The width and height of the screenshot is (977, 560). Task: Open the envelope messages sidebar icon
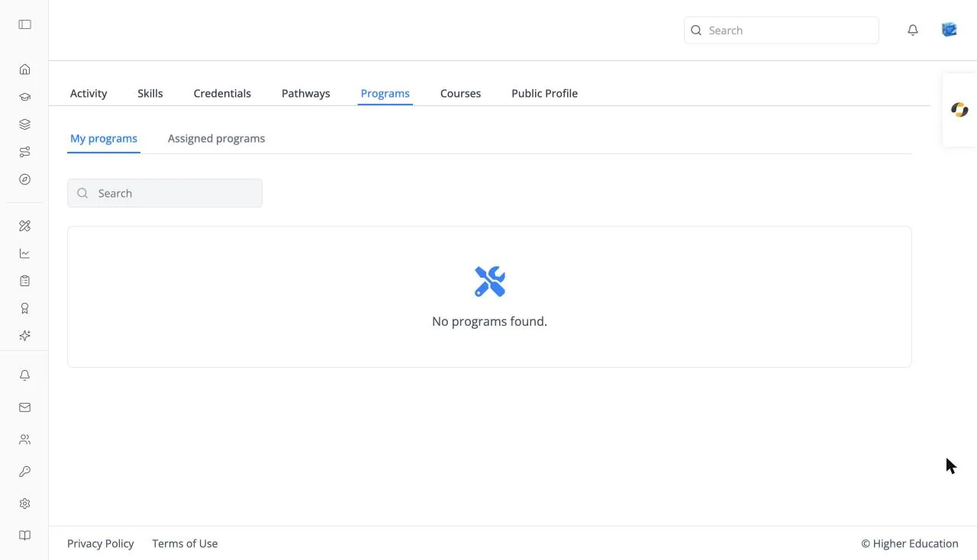(x=24, y=407)
